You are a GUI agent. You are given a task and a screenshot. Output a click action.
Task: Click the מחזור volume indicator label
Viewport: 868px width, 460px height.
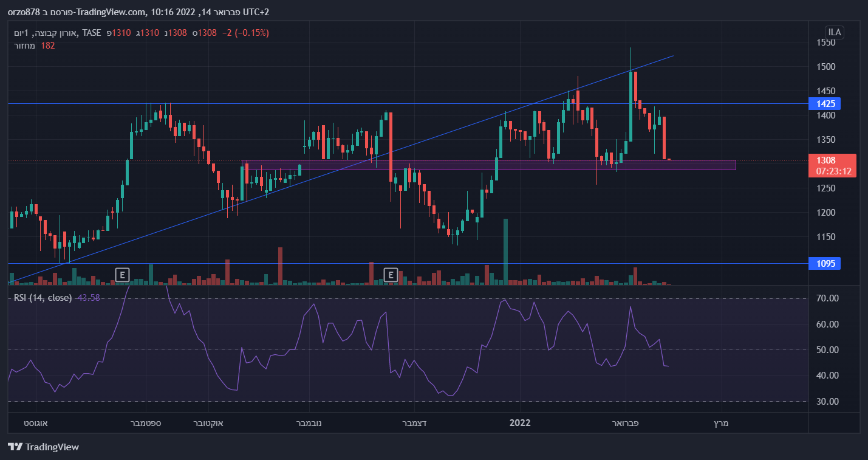[26, 45]
